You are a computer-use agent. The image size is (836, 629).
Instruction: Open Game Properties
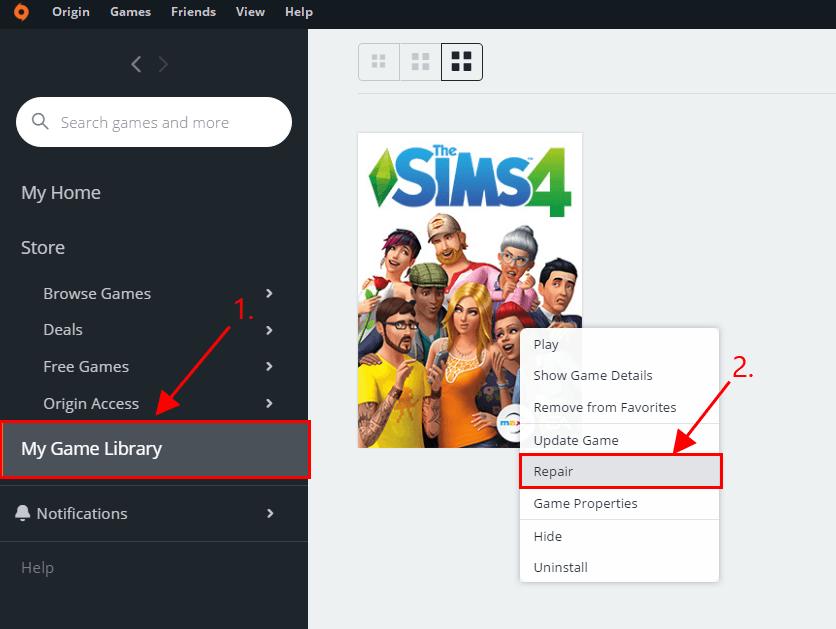tap(619, 503)
